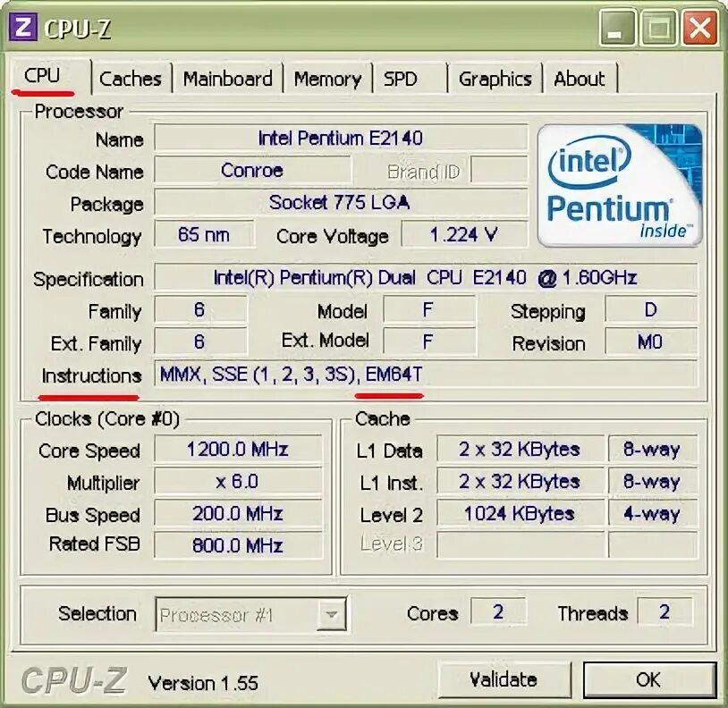The image size is (728, 708).
Task: Click the disabled maximize window button
Action: pyautogui.click(x=659, y=29)
